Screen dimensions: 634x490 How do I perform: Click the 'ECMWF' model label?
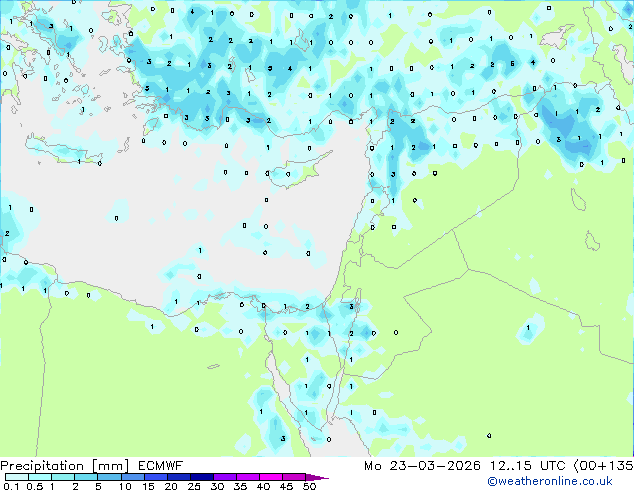(x=161, y=466)
